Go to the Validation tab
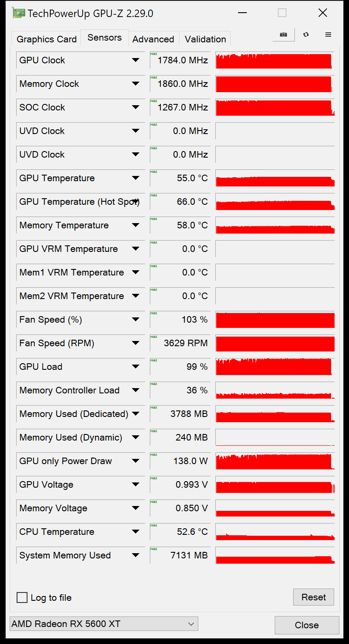 point(205,39)
